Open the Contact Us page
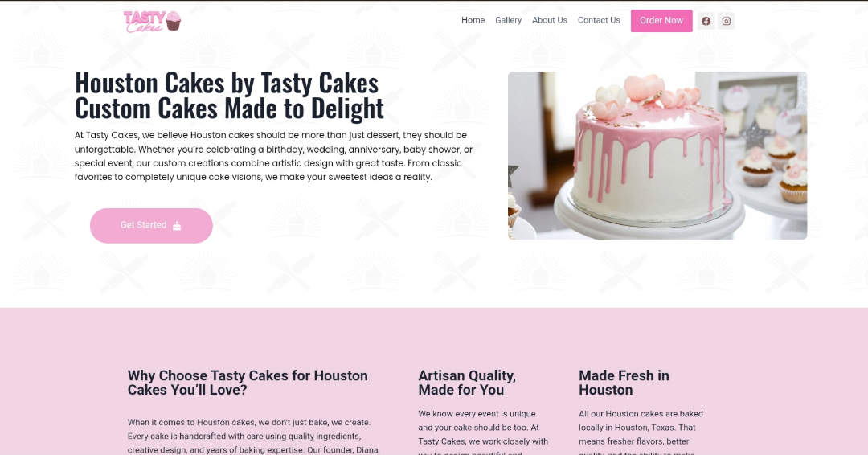The width and height of the screenshot is (868, 455). click(599, 20)
